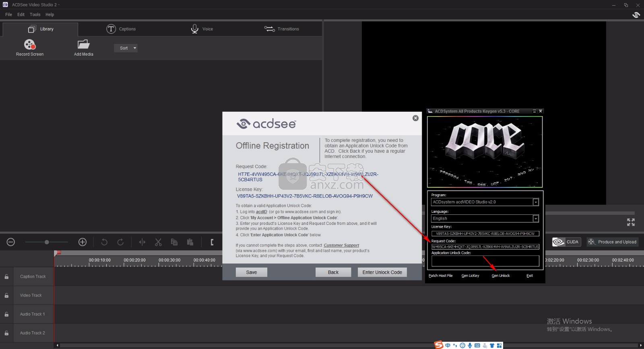Switch to the Library tab

40,29
